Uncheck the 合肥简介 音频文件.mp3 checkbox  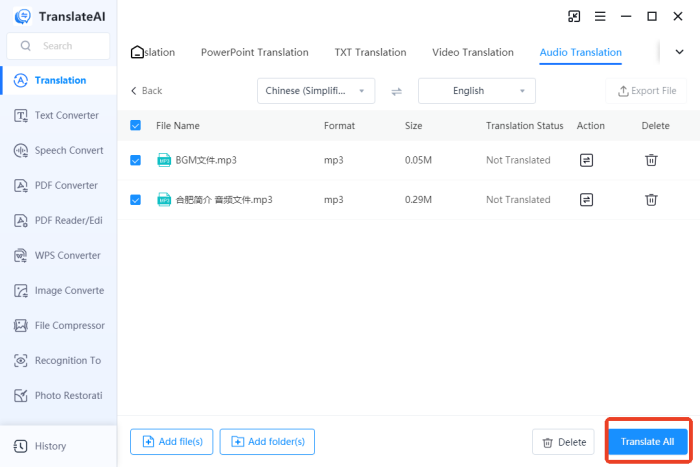[x=135, y=200]
